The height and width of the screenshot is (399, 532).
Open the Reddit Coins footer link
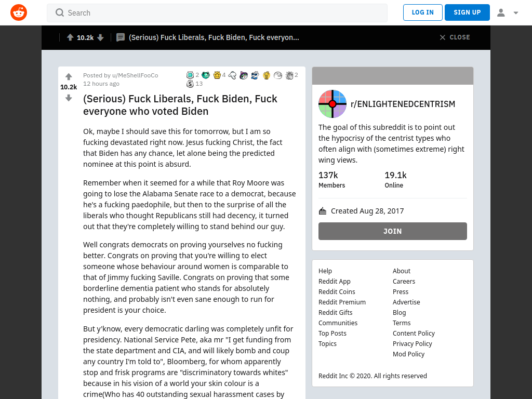pyautogui.click(x=337, y=292)
